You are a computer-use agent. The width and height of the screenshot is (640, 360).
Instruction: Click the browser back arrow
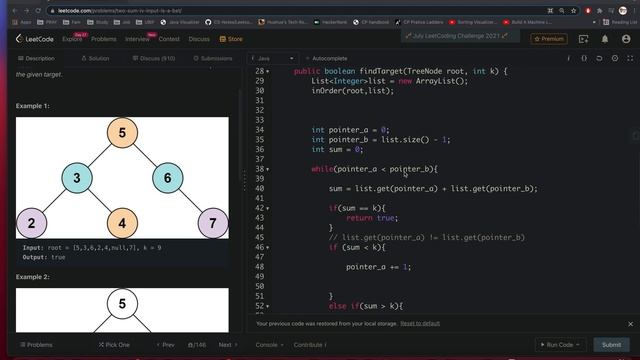[x=15, y=11]
